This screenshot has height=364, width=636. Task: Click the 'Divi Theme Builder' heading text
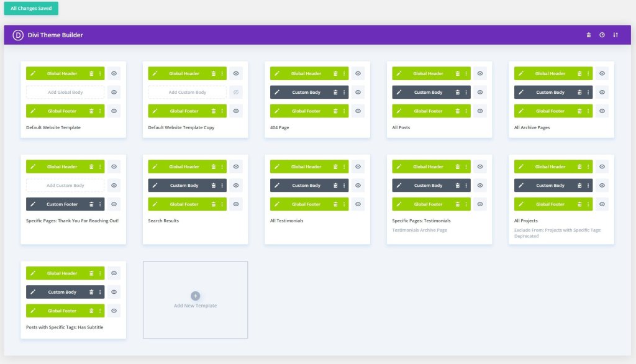55,35
